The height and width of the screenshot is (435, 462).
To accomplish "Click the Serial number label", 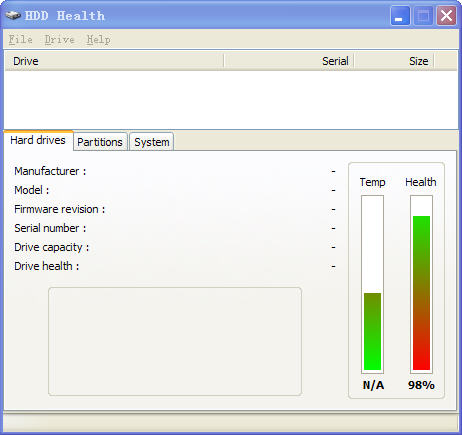I will click(x=50, y=228).
